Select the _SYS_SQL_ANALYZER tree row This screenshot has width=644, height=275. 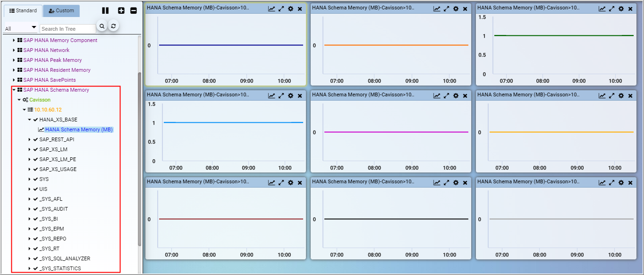pyautogui.click(x=65, y=258)
